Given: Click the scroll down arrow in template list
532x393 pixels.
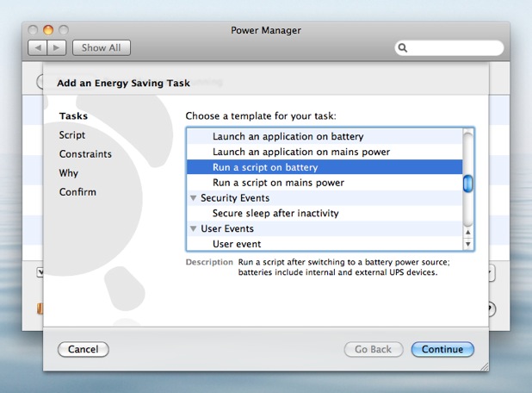Looking at the screenshot, I should coord(468,244).
